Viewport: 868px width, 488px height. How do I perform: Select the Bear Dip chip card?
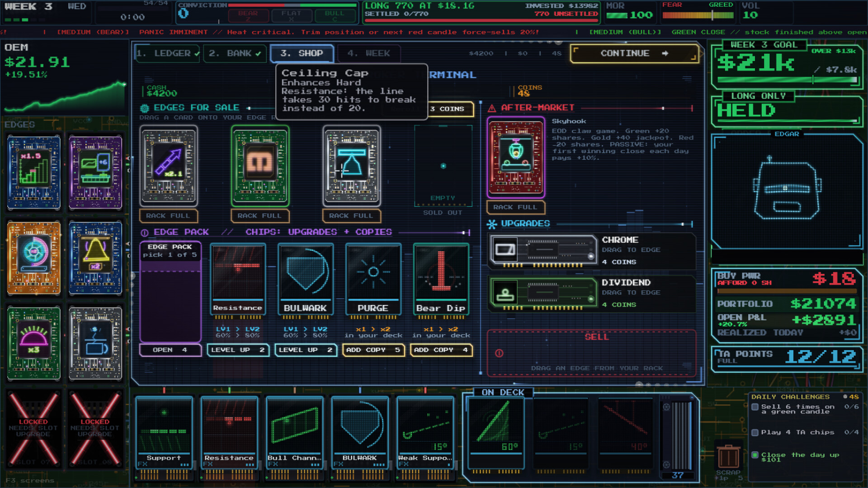click(x=441, y=280)
